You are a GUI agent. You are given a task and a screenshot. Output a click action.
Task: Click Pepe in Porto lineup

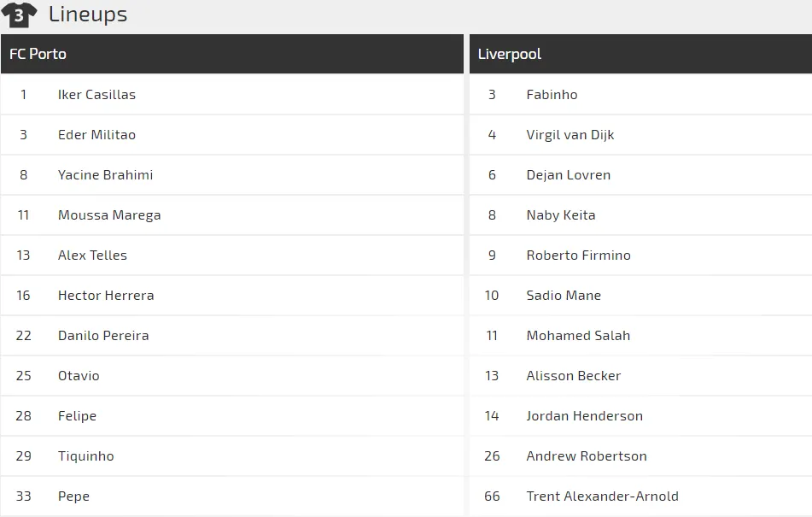tap(73, 496)
